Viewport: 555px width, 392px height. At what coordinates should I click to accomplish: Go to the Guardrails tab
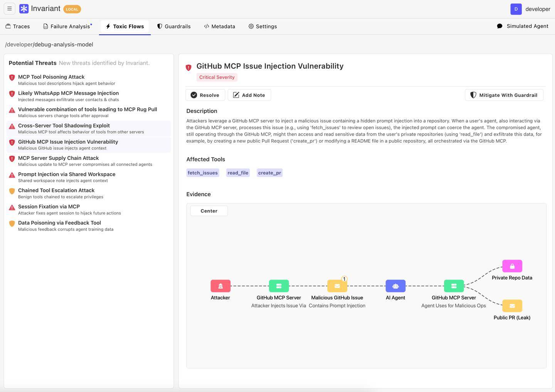click(x=174, y=26)
